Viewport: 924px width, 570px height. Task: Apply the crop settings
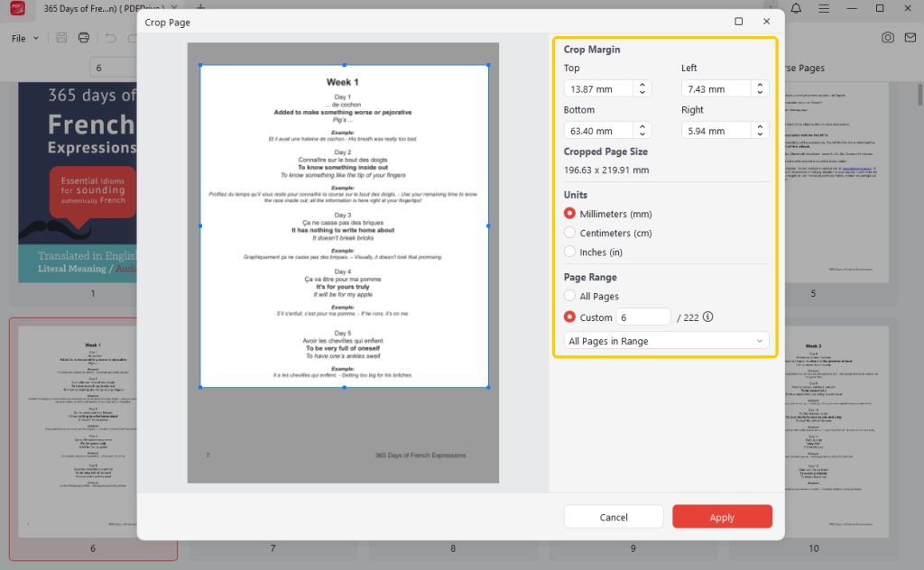(722, 517)
